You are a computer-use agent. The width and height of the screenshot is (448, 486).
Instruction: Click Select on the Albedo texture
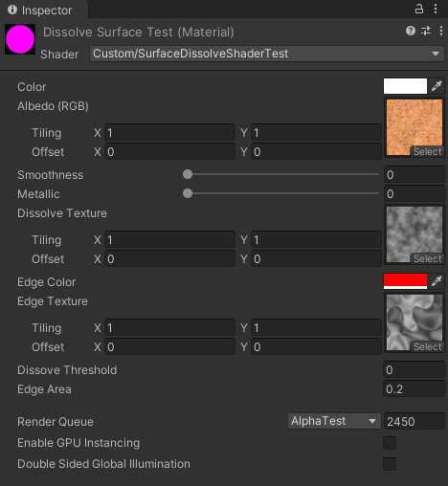(427, 151)
